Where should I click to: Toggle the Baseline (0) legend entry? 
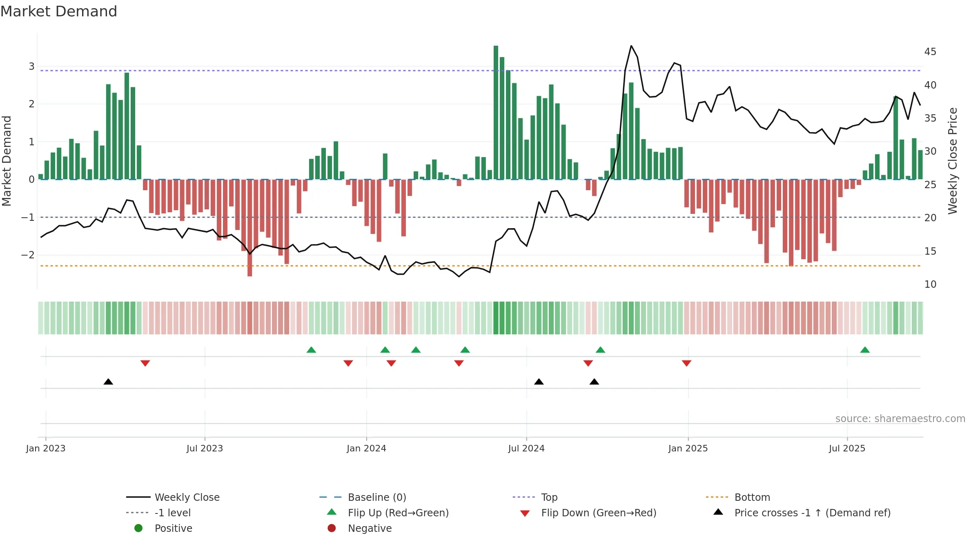point(363,497)
